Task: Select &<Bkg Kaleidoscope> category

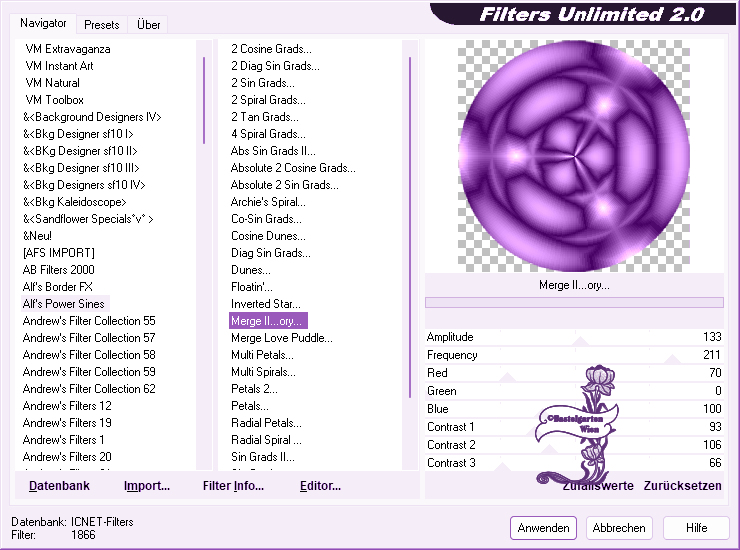Action: [x=75, y=202]
